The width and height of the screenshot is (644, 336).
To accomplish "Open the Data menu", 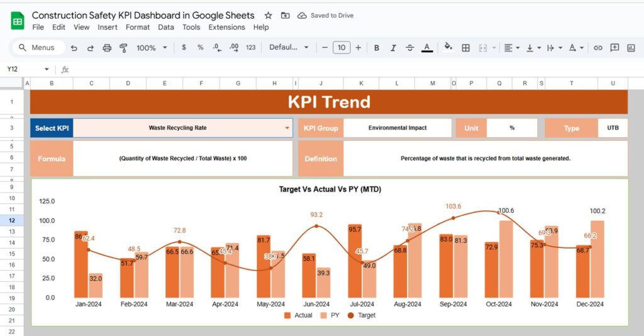I will (x=165, y=27).
